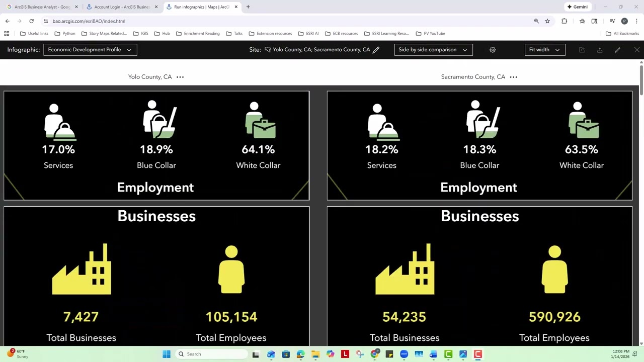The height and width of the screenshot is (362, 644).
Task: Click the Yolo County White Collar icon
Action: (260, 120)
